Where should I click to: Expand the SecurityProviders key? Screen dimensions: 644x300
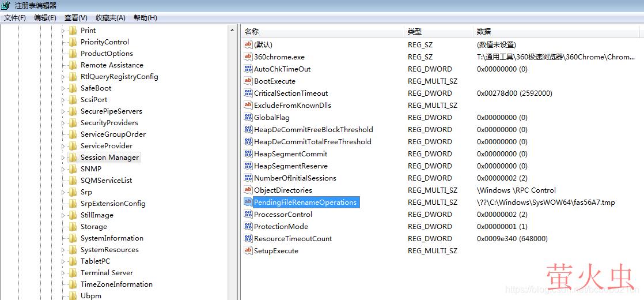point(63,123)
